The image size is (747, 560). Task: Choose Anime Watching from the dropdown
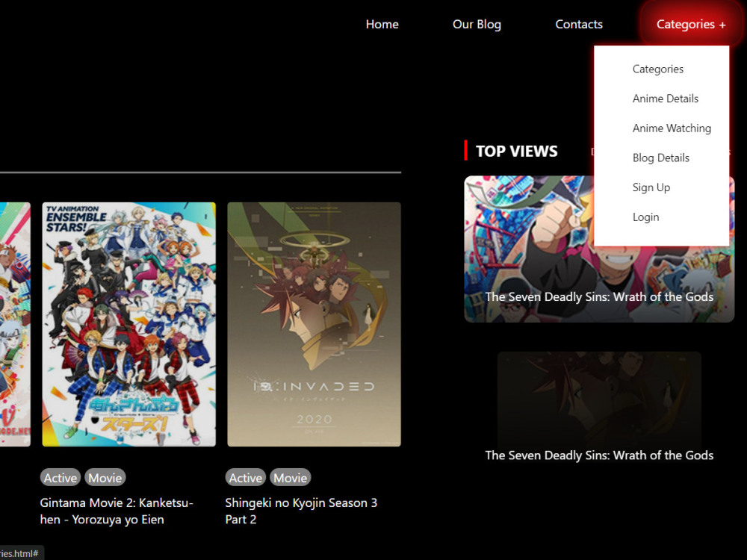(x=672, y=128)
